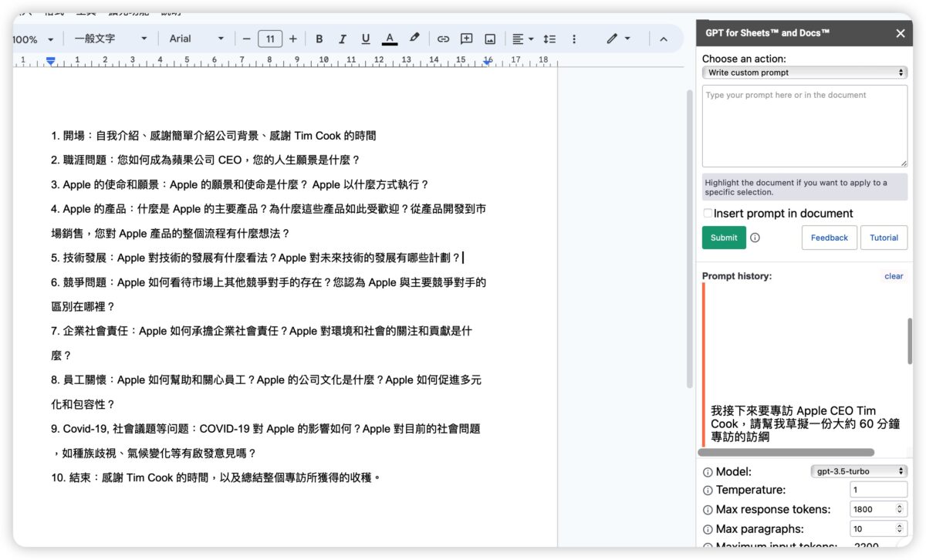This screenshot has width=926, height=560.
Task: Open the editing mode pencil dropdown
Action: pos(618,39)
